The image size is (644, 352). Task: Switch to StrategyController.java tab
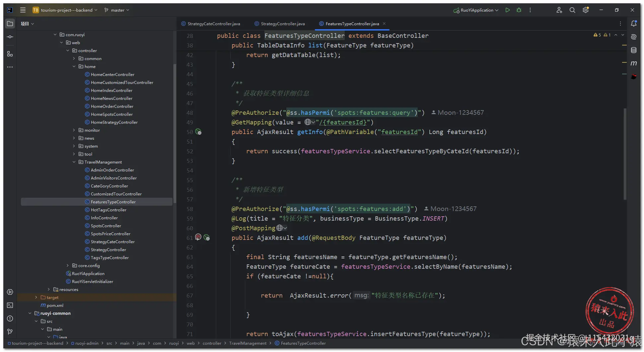(x=280, y=24)
